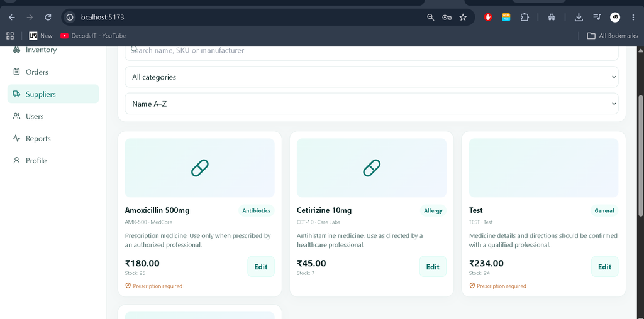Screen dimensions: 644x319
Task: Click the Amoxicillin 500mg title
Action: [x=157, y=210]
